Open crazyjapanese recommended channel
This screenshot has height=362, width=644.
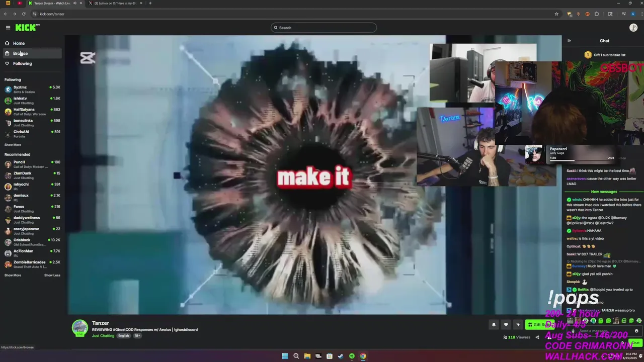[32, 231]
